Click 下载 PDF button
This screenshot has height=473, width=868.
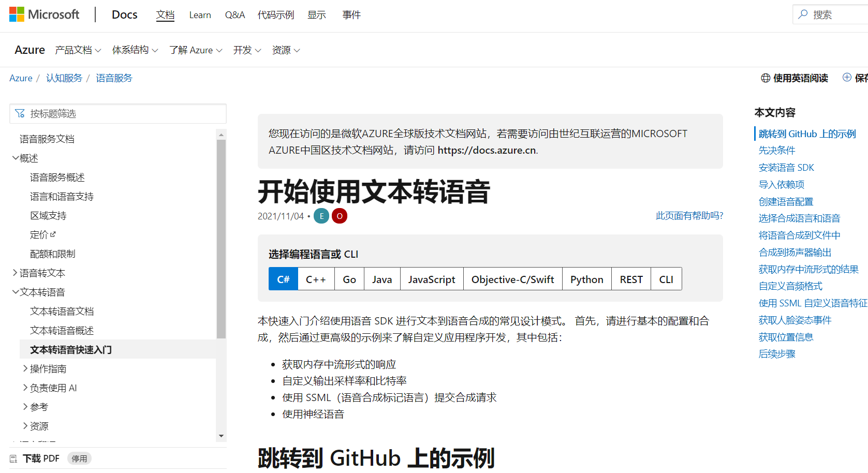[41, 459]
